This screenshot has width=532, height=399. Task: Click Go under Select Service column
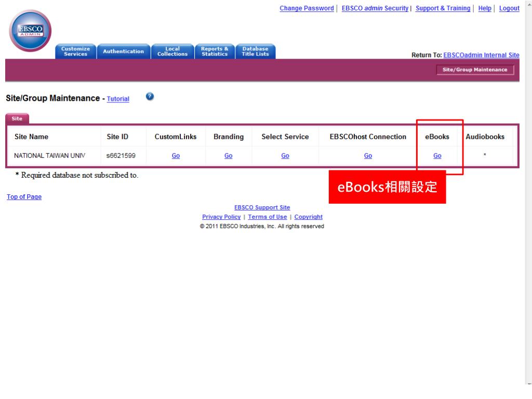(285, 156)
